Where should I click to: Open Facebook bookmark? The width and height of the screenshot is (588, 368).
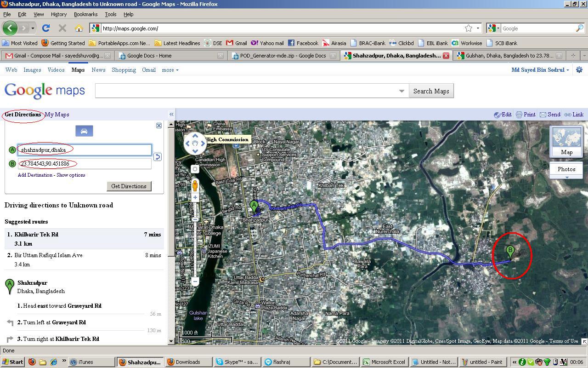(303, 43)
